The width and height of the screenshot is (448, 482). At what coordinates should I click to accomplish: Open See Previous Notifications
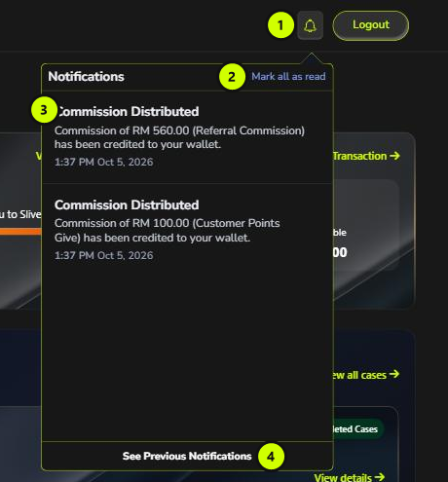[x=187, y=456]
